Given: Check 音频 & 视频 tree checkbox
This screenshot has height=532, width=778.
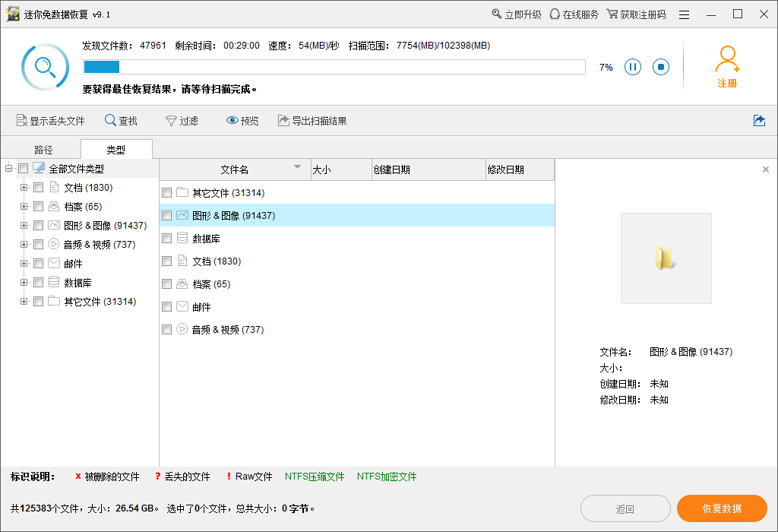Looking at the screenshot, I should 38,244.
